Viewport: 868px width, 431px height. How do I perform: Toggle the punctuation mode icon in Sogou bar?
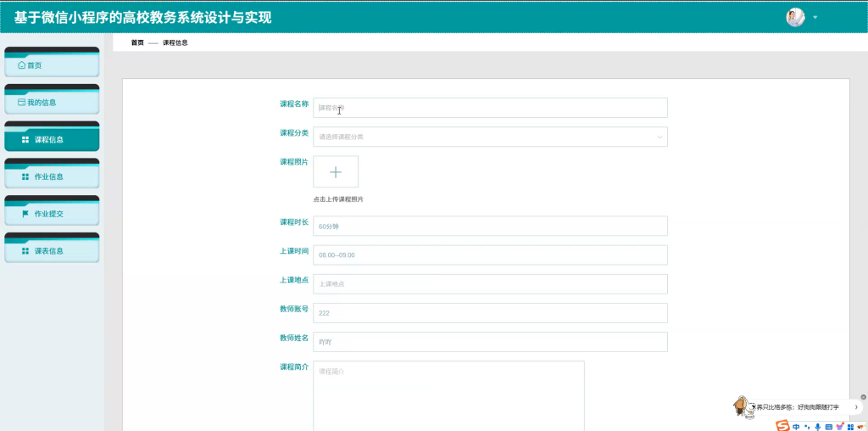(x=807, y=427)
